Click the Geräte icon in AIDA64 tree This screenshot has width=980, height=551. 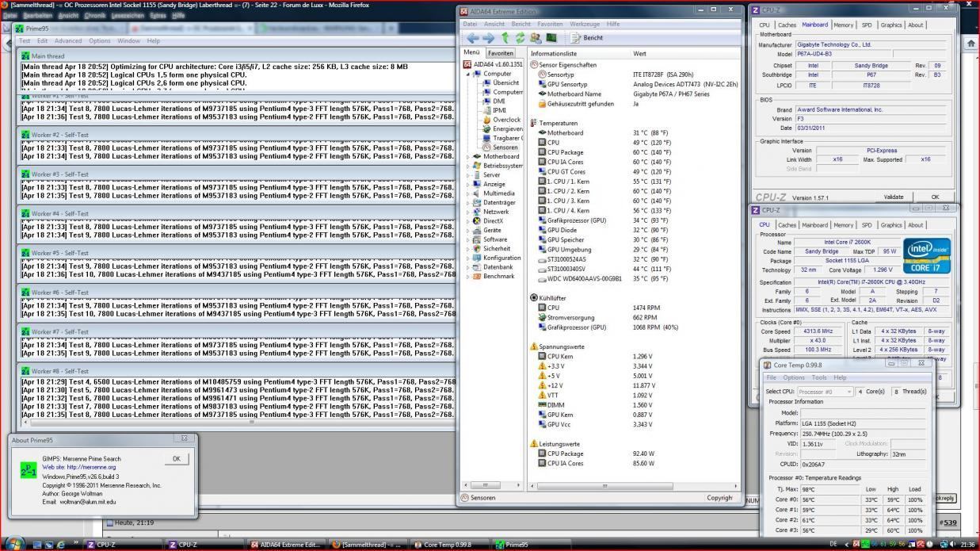[x=477, y=230]
